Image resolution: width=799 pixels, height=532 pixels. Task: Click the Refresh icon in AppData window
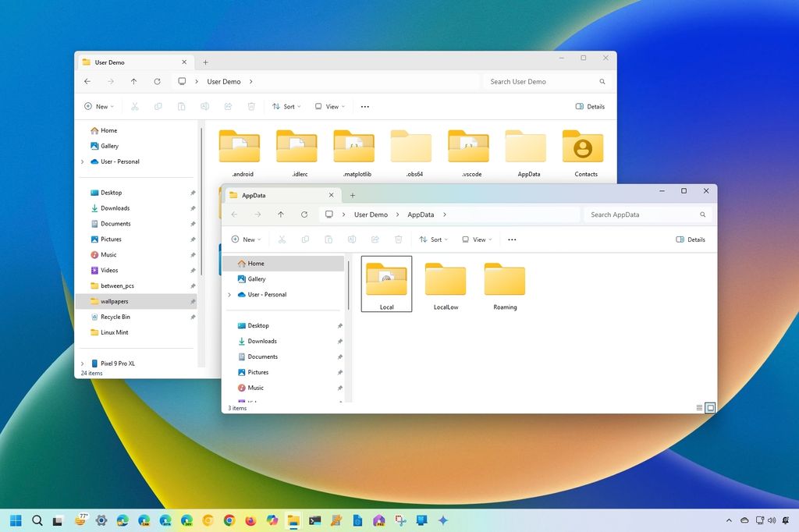tap(304, 215)
